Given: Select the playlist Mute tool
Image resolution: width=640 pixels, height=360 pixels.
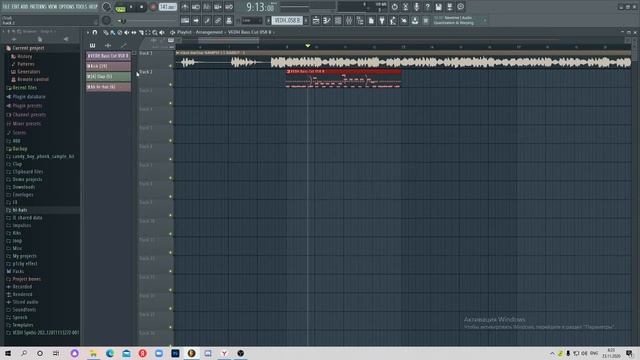Looking at the screenshot, I should [x=127, y=32].
